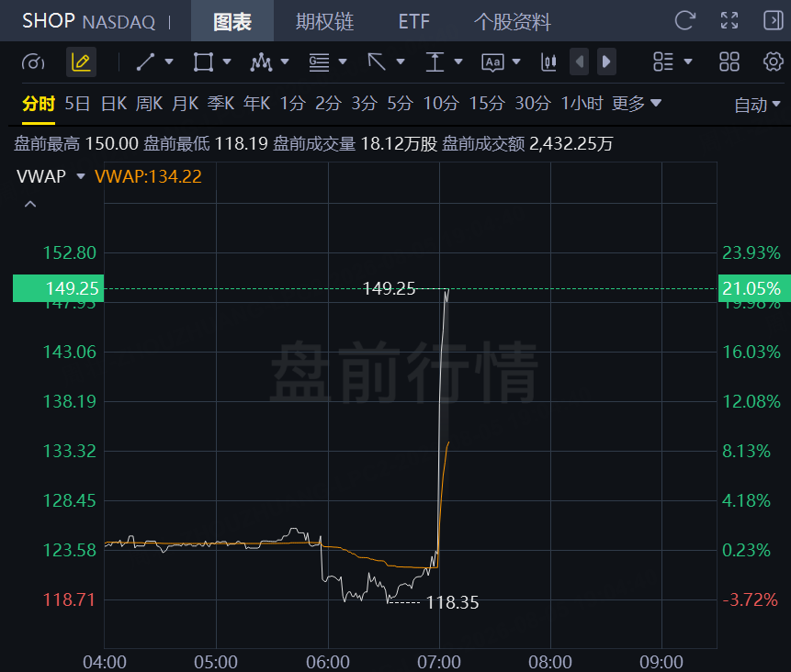Expand list layout options arrow
Viewport: 791px width, 672px height.
[688, 62]
